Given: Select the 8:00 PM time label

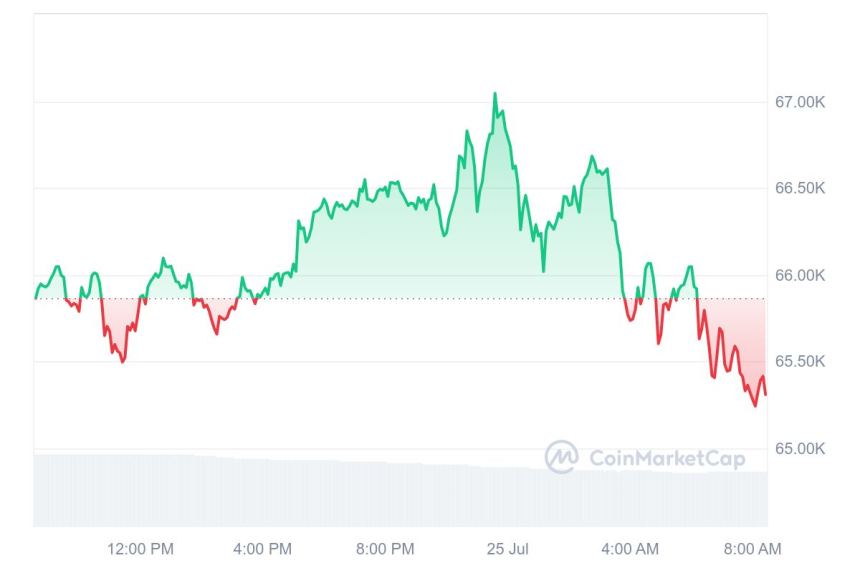Looking at the screenshot, I should pyautogui.click(x=384, y=548).
